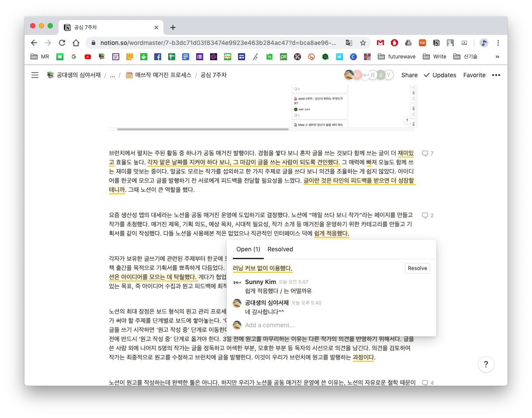Show more bookmarks with the double chevron
The width and height of the screenshot is (532, 418).
coord(497,57)
